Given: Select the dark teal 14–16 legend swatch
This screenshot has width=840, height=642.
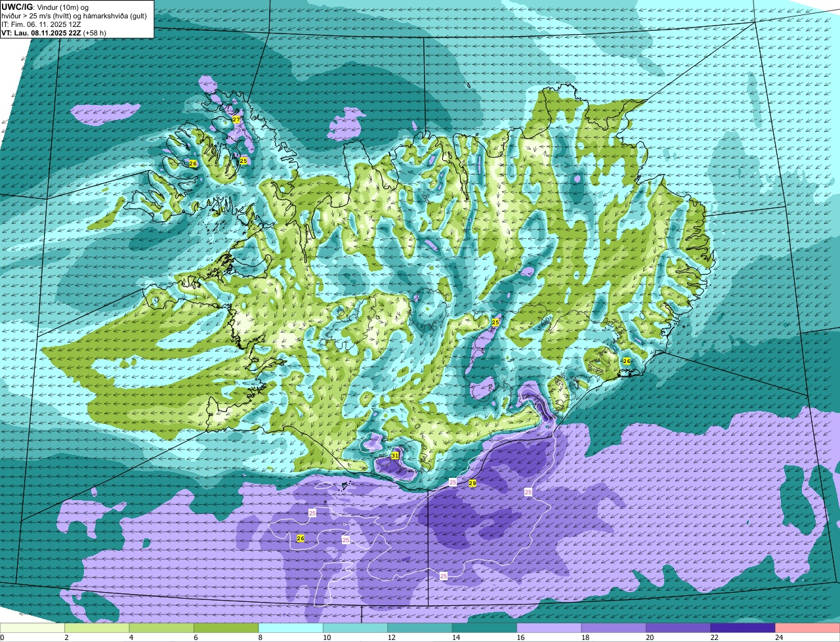Looking at the screenshot, I should (x=485, y=628).
